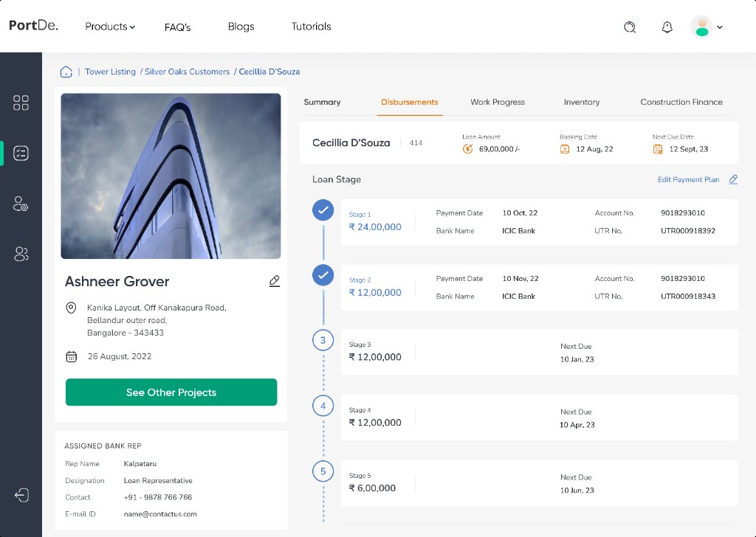Screen dimensions: 756x537
Task: Select the Disbursements tab
Action: coord(409,102)
